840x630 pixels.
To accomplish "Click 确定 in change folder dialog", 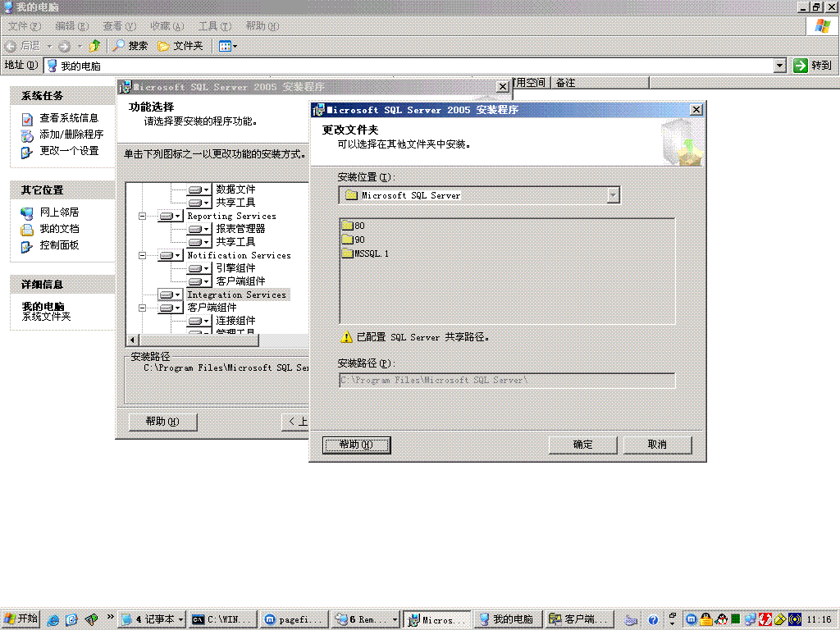I will [583, 445].
